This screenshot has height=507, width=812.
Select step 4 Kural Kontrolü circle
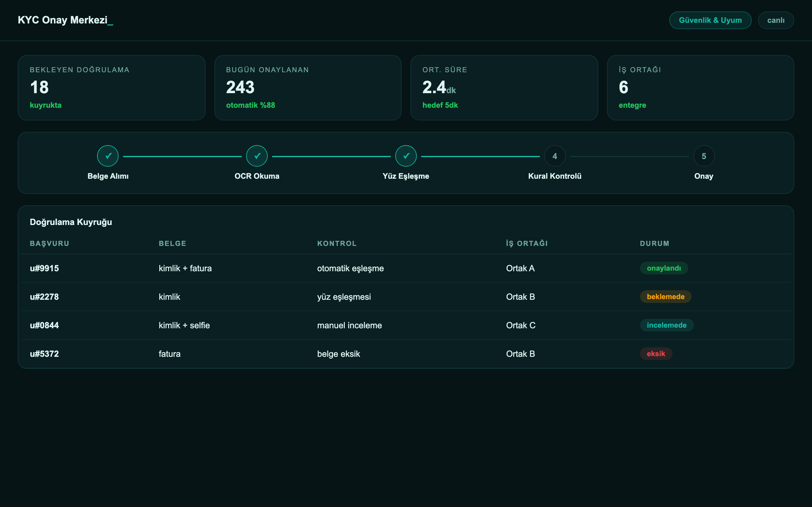point(555,156)
